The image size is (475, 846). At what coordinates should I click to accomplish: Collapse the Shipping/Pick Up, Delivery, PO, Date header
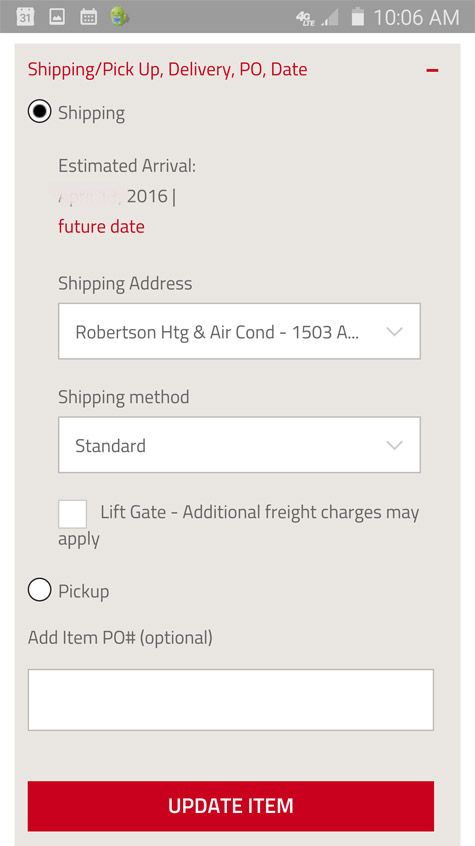pos(167,70)
